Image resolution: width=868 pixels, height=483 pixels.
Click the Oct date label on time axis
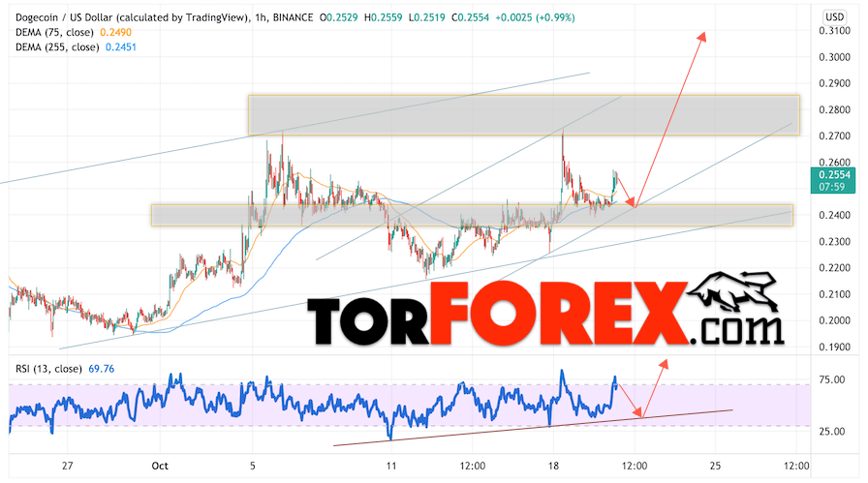coord(160,466)
